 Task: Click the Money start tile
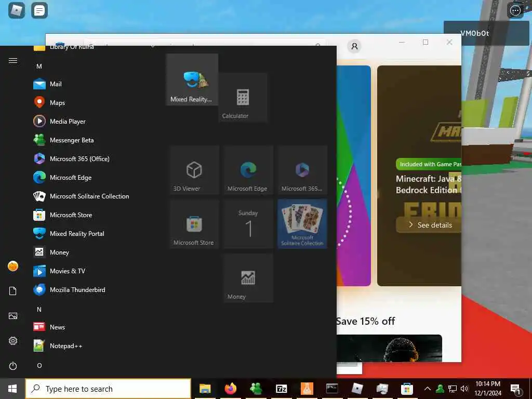click(x=248, y=278)
